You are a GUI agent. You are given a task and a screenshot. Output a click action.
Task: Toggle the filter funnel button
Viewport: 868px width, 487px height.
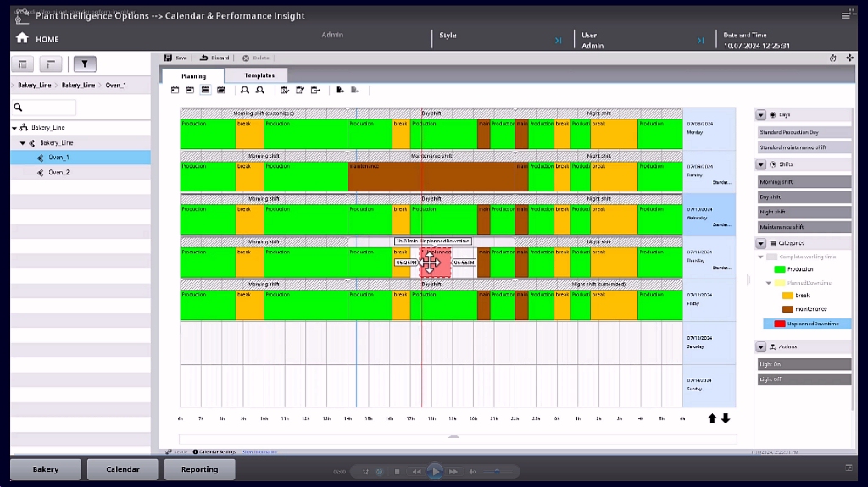85,64
